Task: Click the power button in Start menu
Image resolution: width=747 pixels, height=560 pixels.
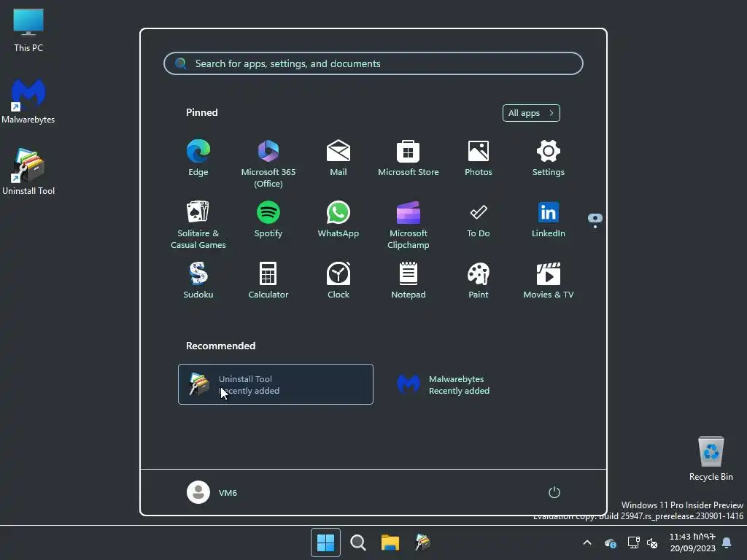Action: click(x=554, y=492)
